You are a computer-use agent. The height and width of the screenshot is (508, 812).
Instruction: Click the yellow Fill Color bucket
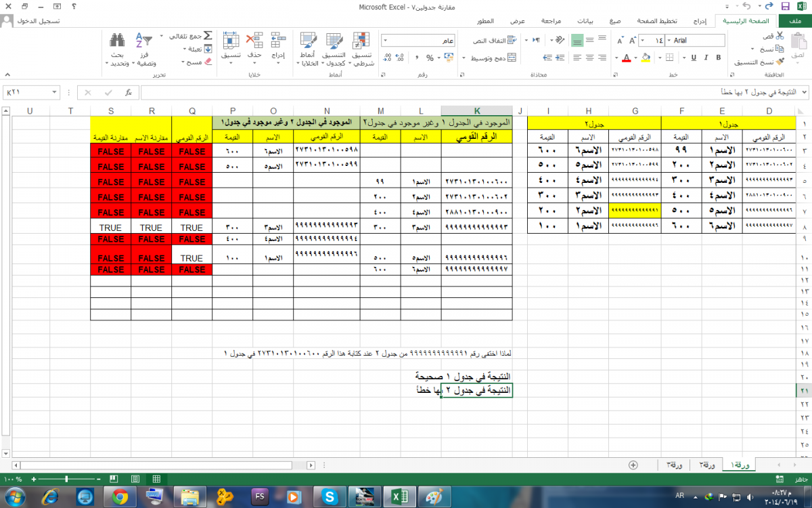(646, 58)
